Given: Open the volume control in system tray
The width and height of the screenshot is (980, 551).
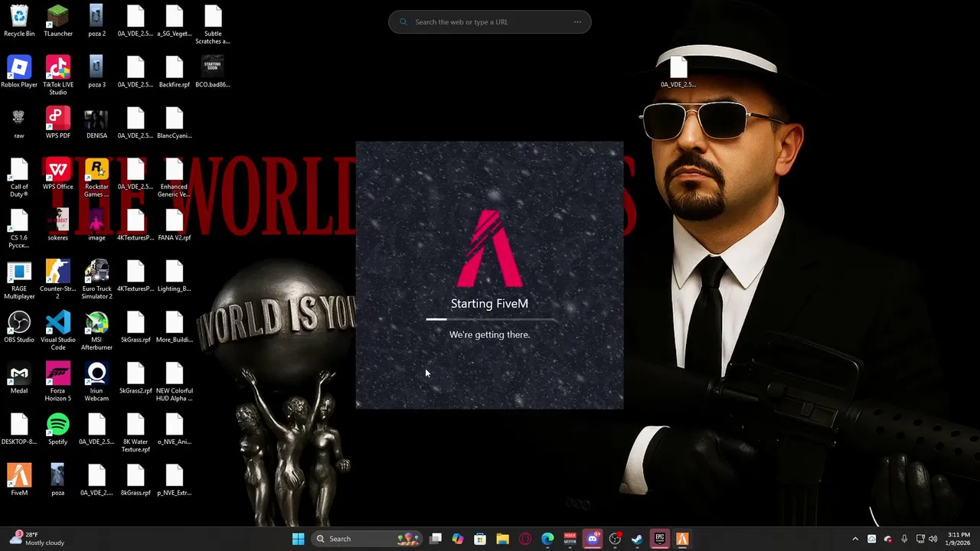Looking at the screenshot, I should click(x=933, y=539).
